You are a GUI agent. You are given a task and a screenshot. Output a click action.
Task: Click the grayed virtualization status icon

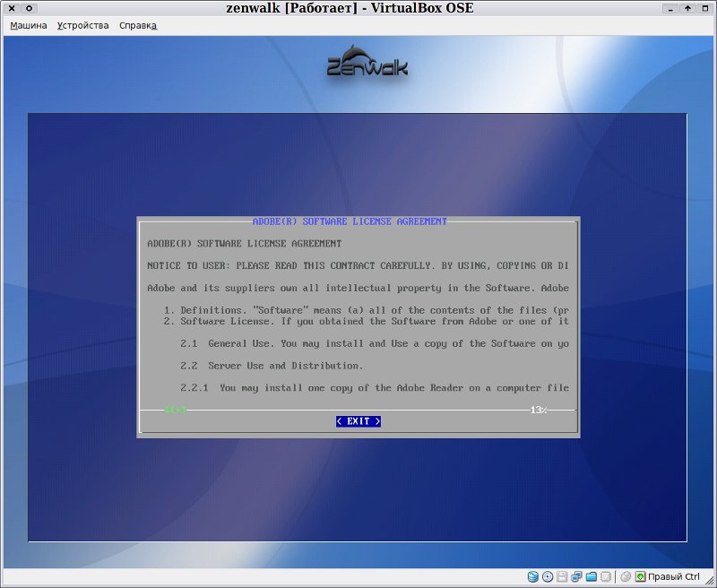606,576
